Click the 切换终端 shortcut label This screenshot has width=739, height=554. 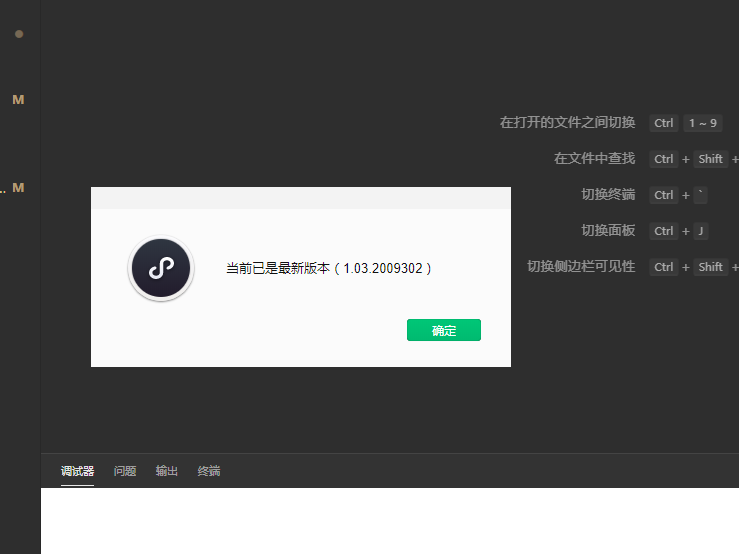click(608, 194)
